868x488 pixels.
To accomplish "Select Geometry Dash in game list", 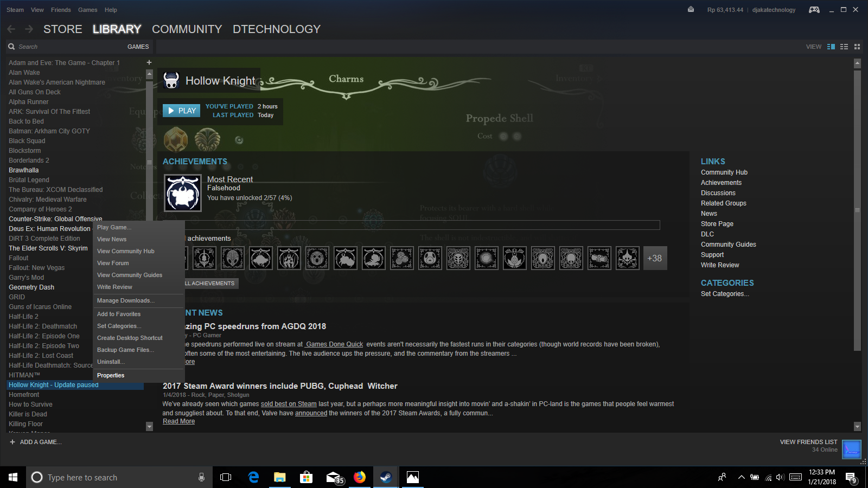I will pyautogui.click(x=31, y=287).
